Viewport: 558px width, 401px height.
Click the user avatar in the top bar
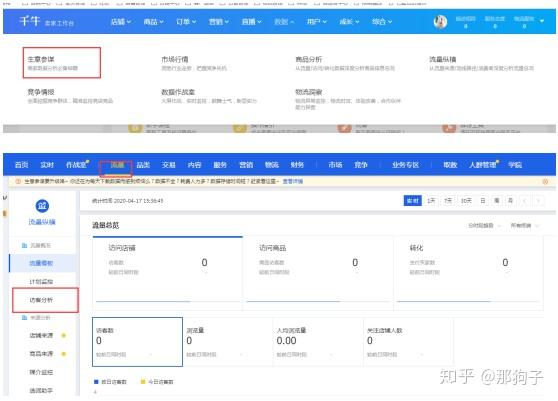coord(440,22)
